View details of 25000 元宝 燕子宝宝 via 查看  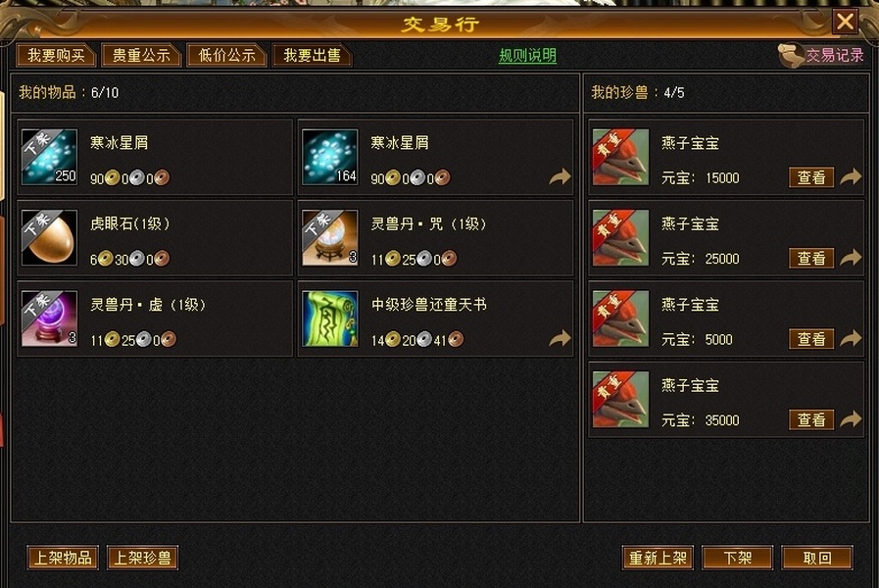(x=811, y=259)
